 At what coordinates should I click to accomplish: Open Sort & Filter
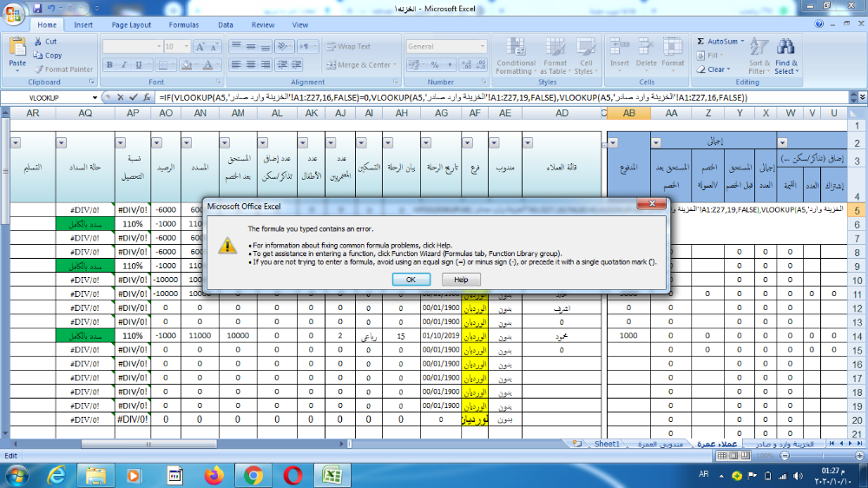pyautogui.click(x=759, y=56)
